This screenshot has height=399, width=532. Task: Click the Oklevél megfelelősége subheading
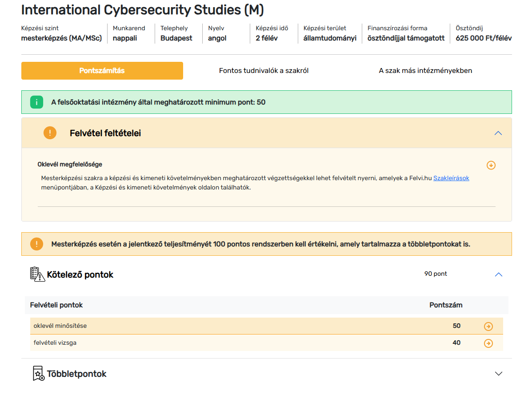pos(70,165)
